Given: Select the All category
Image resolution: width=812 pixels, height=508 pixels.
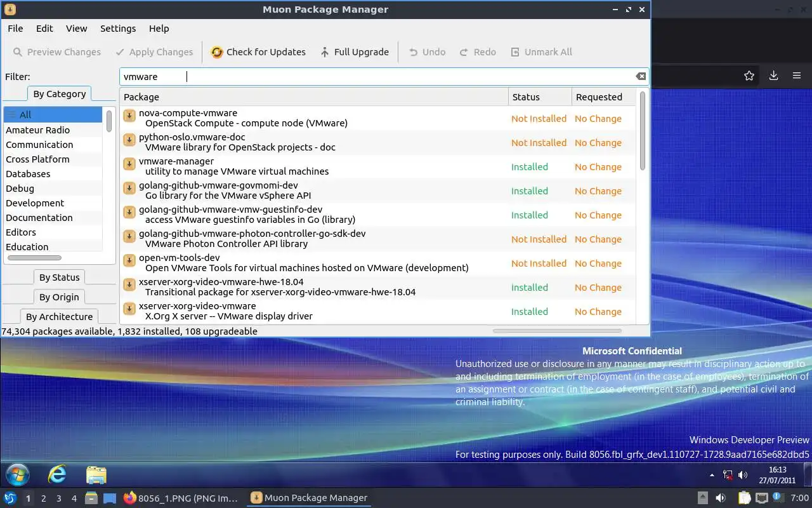Looking at the screenshot, I should pos(53,115).
